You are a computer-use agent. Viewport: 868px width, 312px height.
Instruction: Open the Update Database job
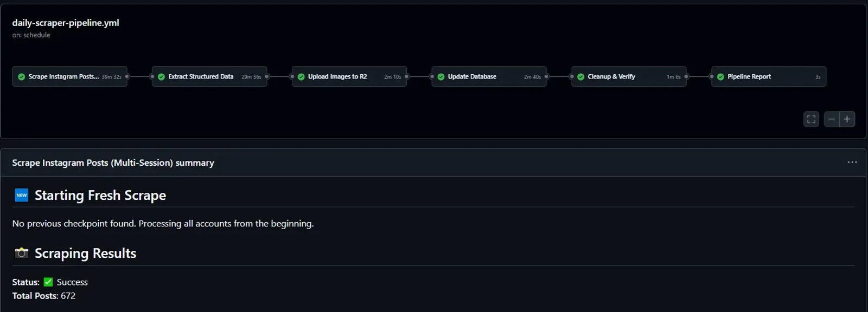coord(489,76)
